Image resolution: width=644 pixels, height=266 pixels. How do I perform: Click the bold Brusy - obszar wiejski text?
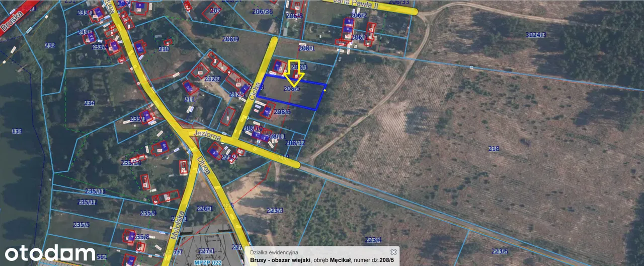tap(278, 260)
